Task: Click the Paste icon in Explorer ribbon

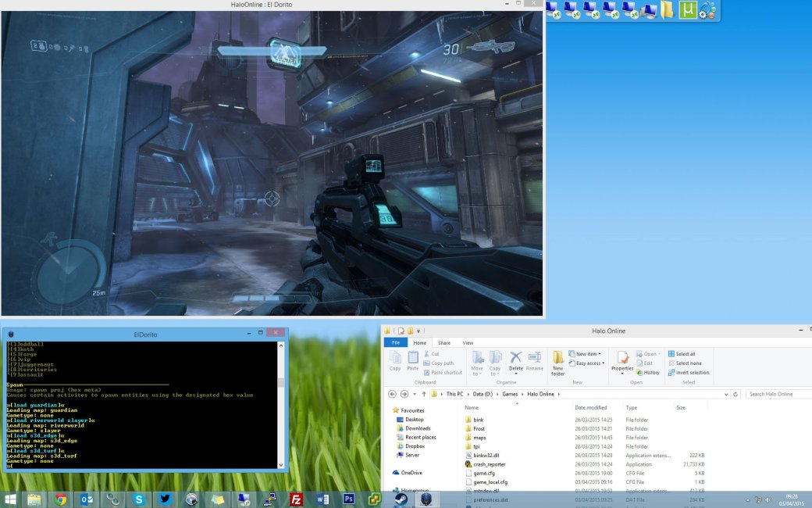Action: coord(413,360)
